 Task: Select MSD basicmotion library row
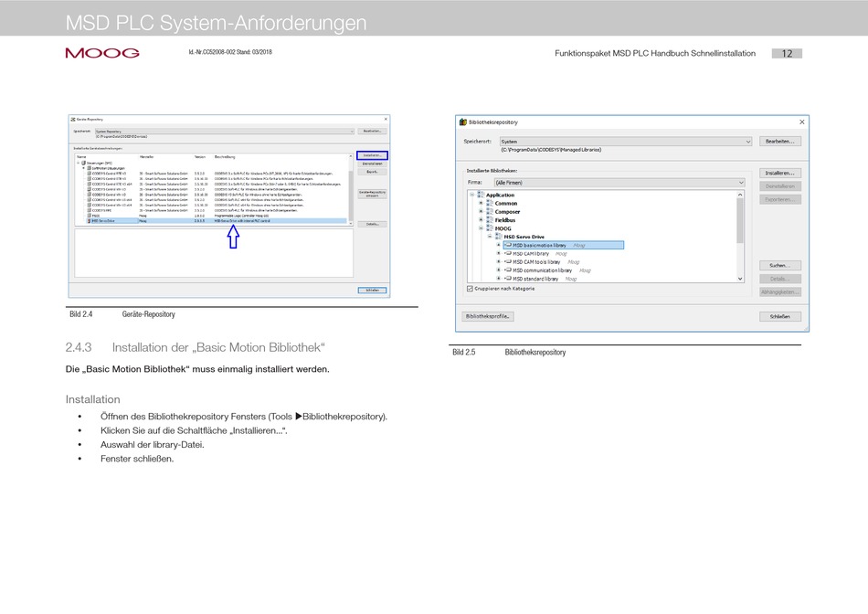(x=564, y=245)
